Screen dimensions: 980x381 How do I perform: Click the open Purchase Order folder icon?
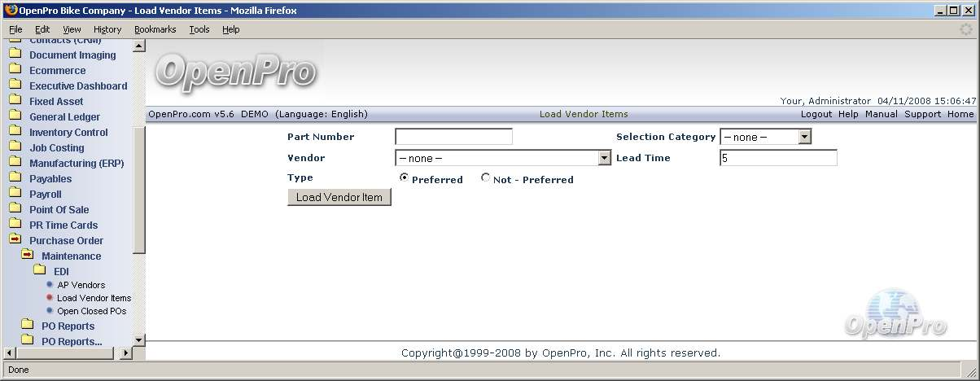(15, 240)
